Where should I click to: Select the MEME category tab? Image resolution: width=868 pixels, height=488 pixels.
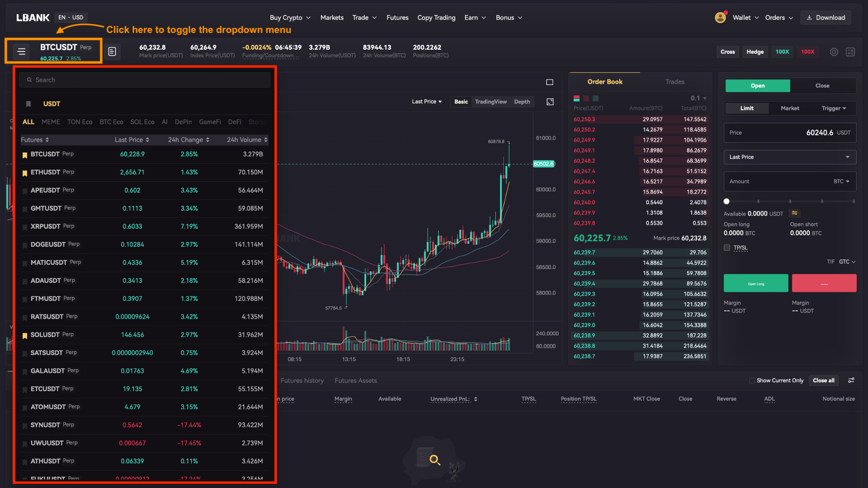click(51, 122)
